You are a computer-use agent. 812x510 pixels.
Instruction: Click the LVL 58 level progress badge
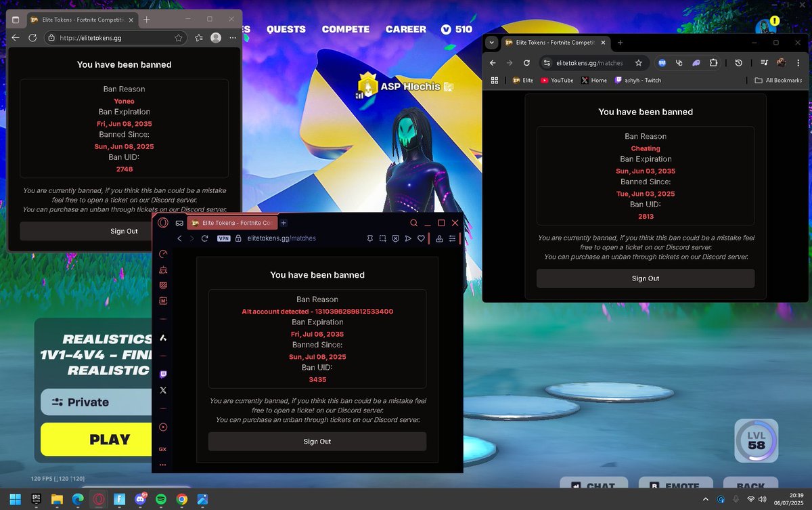[x=757, y=441]
